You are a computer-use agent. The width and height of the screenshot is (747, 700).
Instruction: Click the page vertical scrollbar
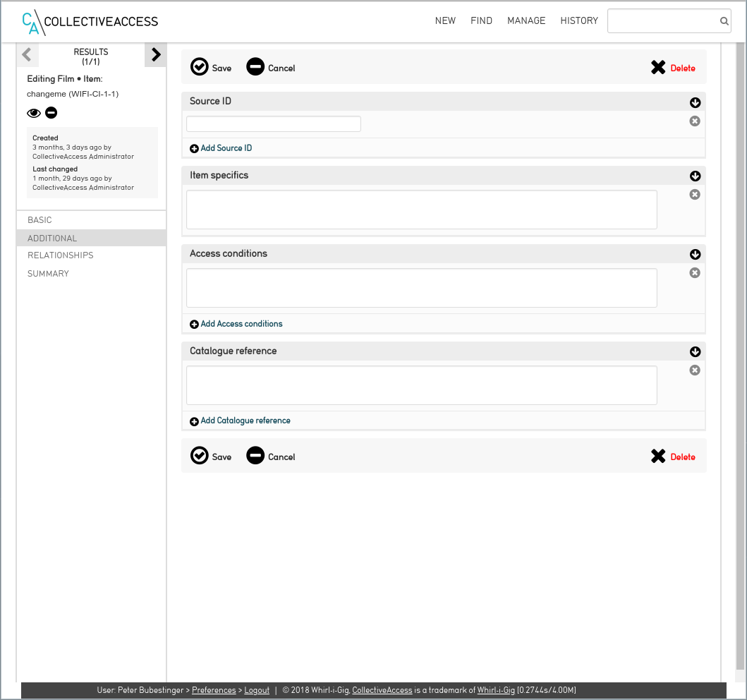(739, 353)
